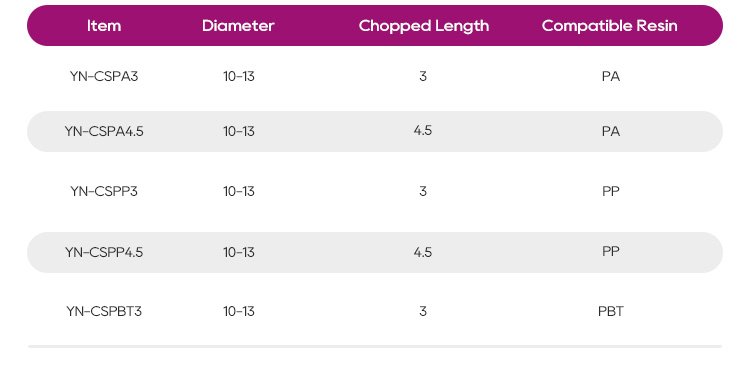Select the YN-CSPA3 item cell
750x367 pixels.
point(104,76)
